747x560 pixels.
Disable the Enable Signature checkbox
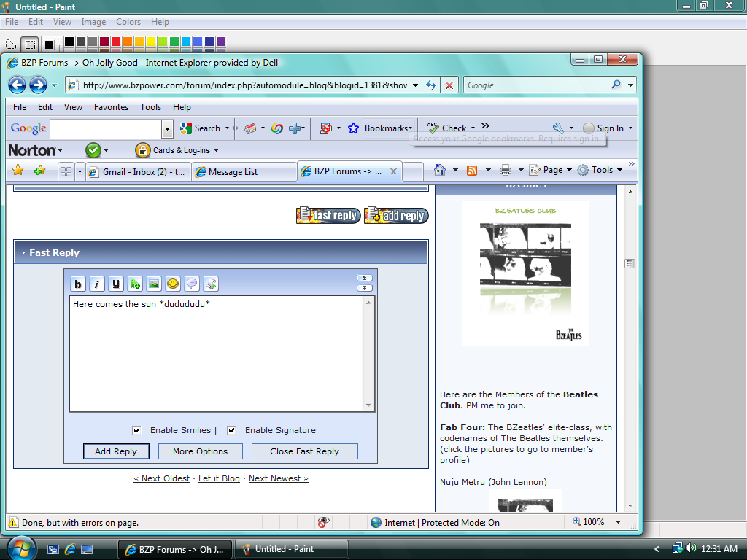coord(231,430)
